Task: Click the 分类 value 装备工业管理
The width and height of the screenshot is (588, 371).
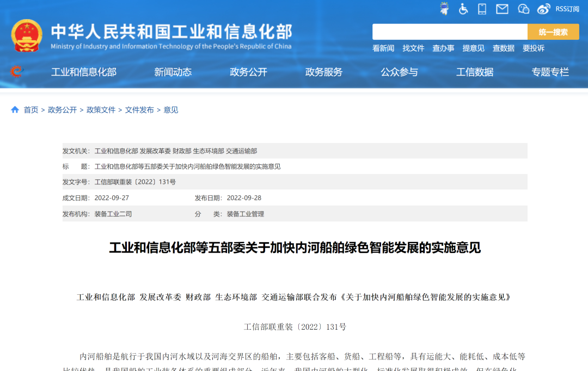Action: [246, 214]
